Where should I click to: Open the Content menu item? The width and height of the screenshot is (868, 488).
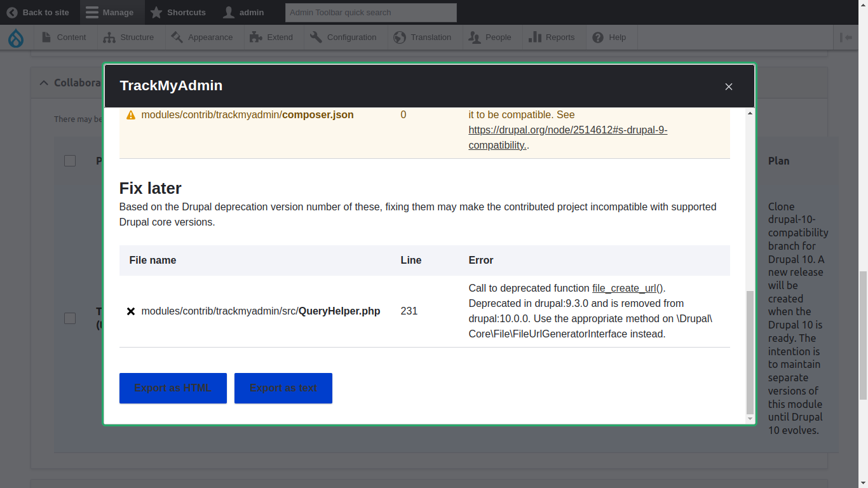coord(64,37)
